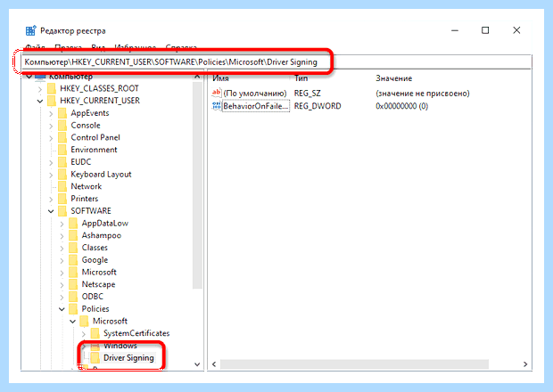Select the ODBC key label
The width and height of the screenshot is (553, 392).
coord(93,297)
